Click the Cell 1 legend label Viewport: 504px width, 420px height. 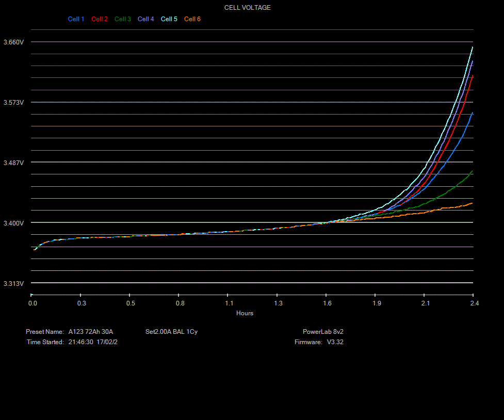[x=76, y=19]
